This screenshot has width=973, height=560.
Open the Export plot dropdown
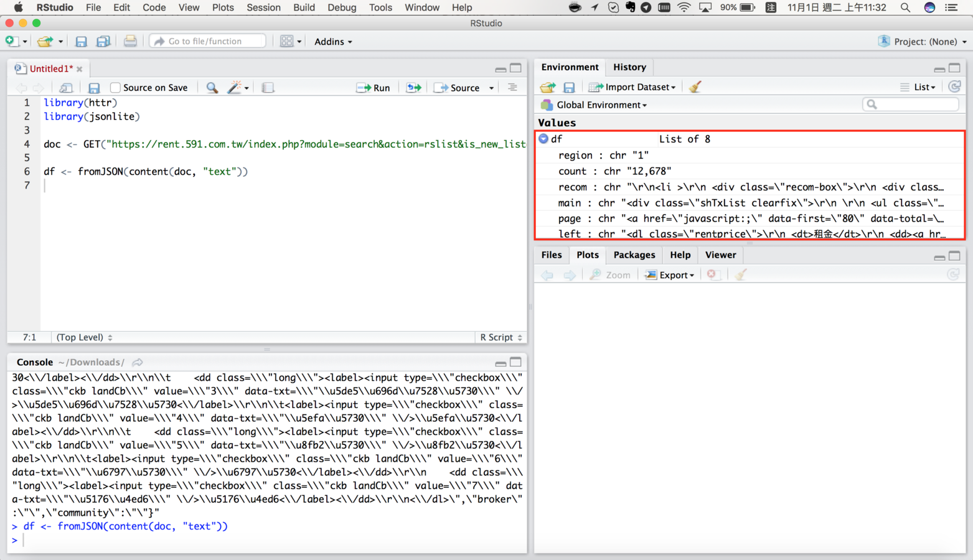[x=670, y=275]
